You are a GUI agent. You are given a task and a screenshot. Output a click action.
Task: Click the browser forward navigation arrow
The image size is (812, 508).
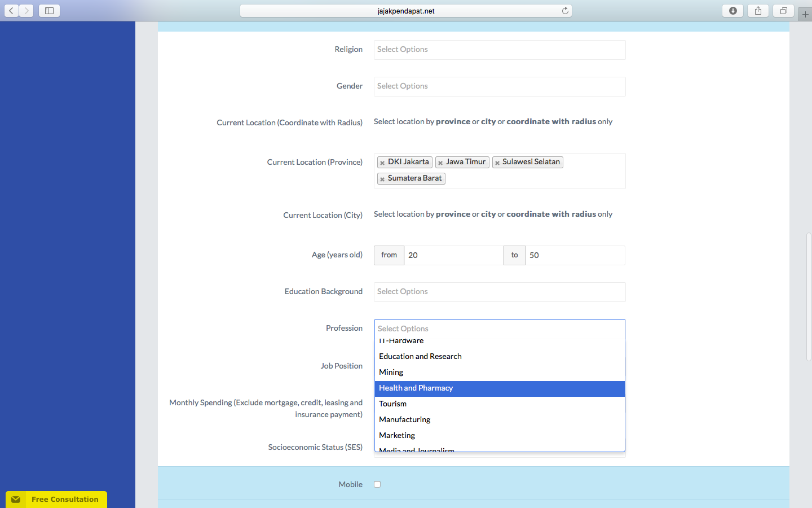click(26, 10)
